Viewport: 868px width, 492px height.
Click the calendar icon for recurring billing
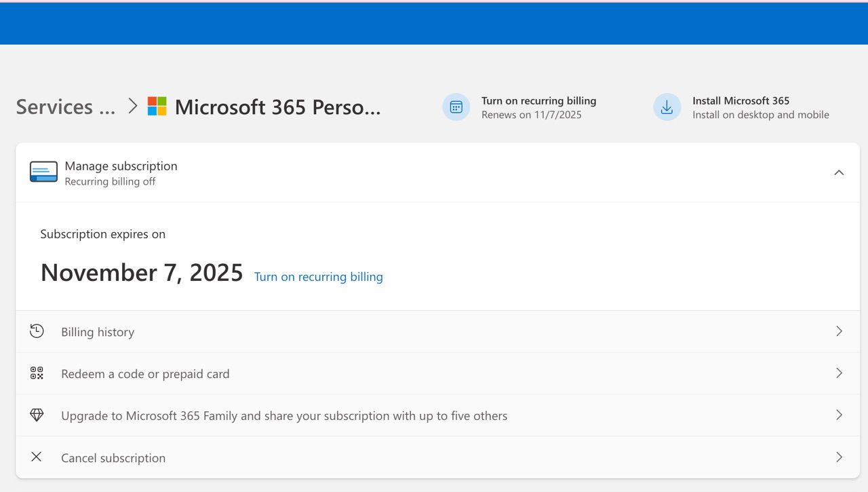[x=456, y=107]
